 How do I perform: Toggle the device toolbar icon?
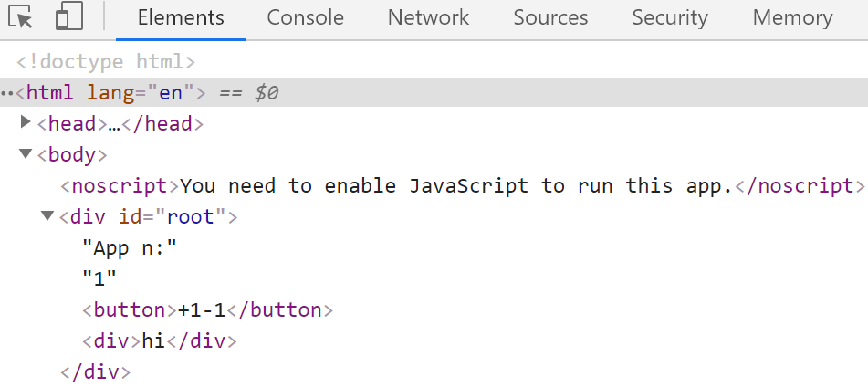(69, 16)
